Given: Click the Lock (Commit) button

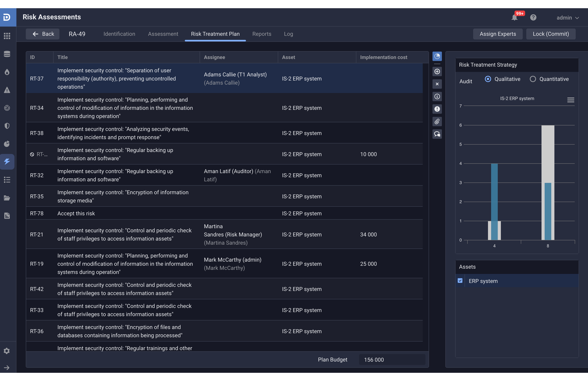Looking at the screenshot, I should point(550,34).
